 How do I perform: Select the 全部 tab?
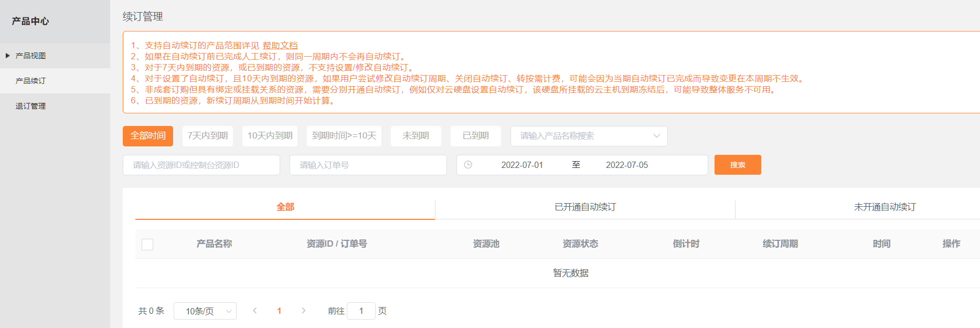tap(285, 207)
